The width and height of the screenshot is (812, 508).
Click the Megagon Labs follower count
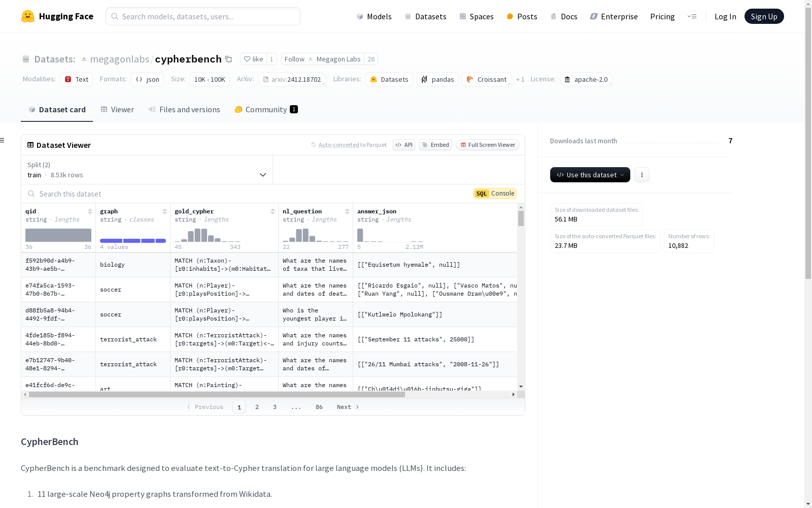click(x=371, y=59)
